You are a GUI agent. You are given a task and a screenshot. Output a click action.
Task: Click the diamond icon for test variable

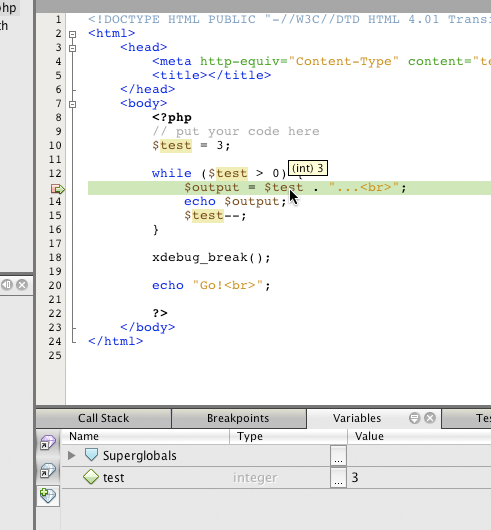[91, 477]
